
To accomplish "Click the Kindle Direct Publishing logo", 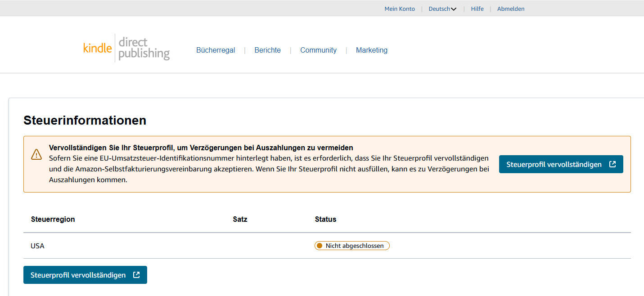I will pos(126,48).
